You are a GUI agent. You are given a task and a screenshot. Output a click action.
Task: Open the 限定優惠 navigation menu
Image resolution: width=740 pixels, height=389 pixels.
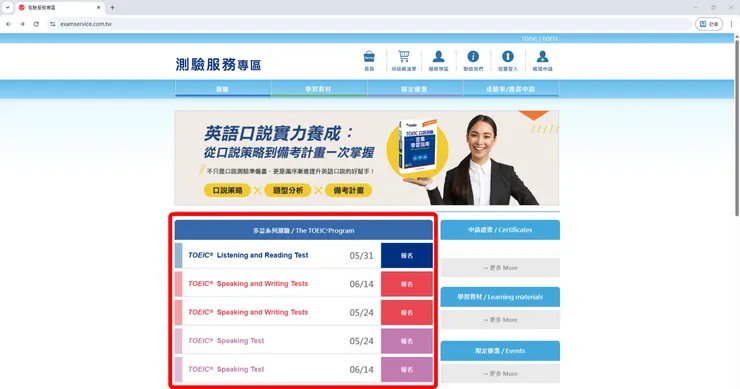pyautogui.click(x=414, y=89)
